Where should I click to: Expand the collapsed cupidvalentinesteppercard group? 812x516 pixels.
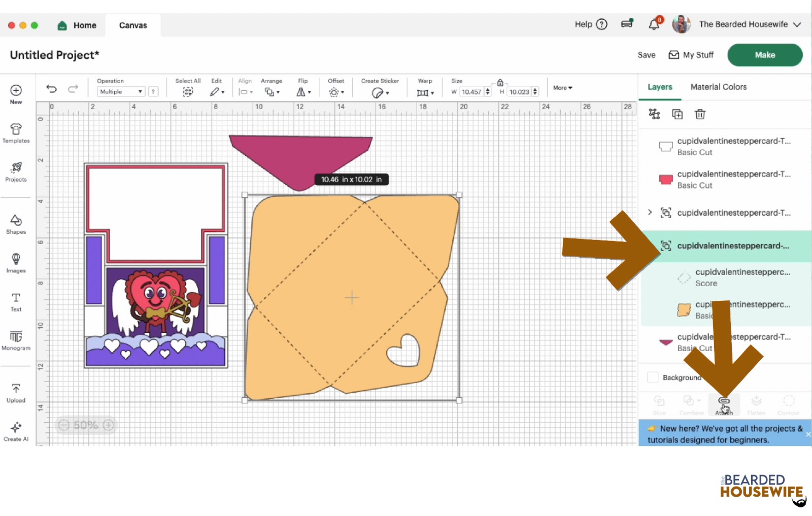pyautogui.click(x=650, y=213)
